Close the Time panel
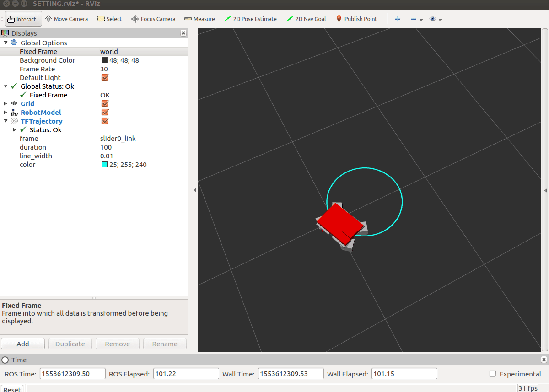 [544, 360]
